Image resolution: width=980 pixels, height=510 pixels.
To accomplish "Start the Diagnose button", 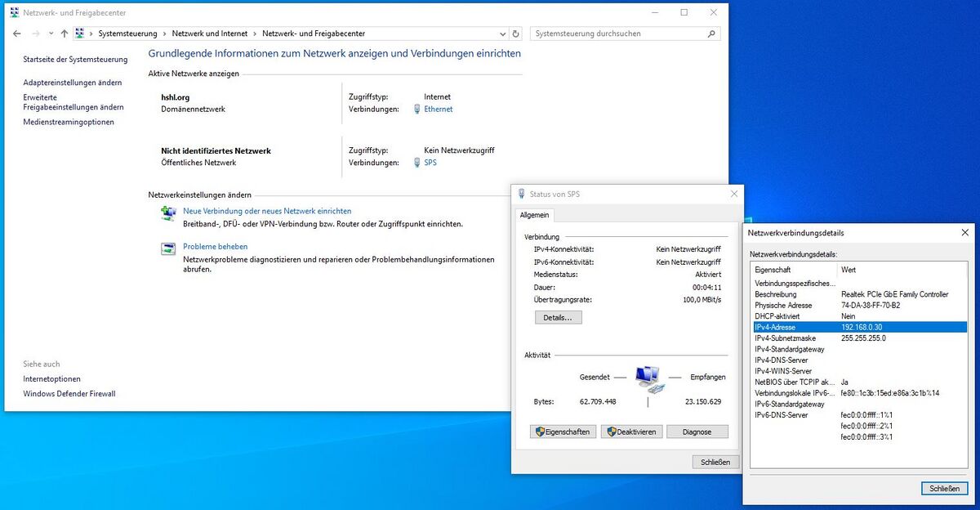I will [697, 432].
